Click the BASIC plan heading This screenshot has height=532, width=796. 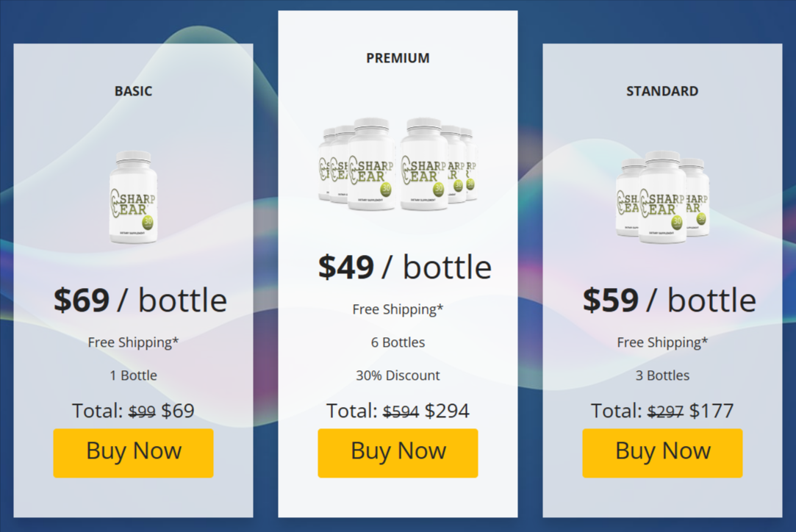pyautogui.click(x=133, y=91)
